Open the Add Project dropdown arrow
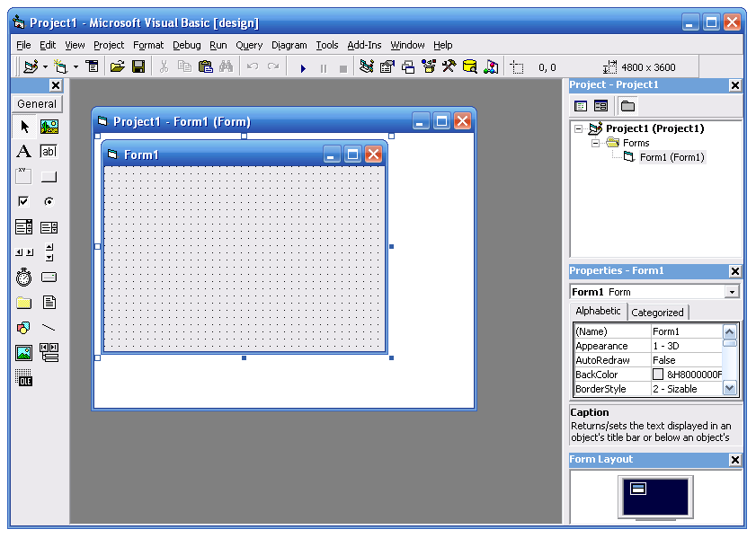 (45, 67)
